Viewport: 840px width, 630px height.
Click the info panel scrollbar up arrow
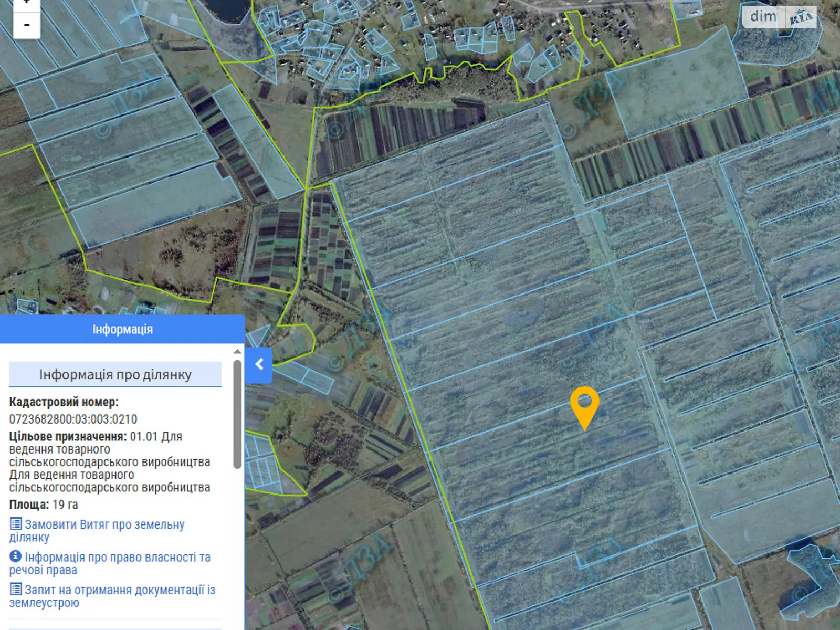237,351
